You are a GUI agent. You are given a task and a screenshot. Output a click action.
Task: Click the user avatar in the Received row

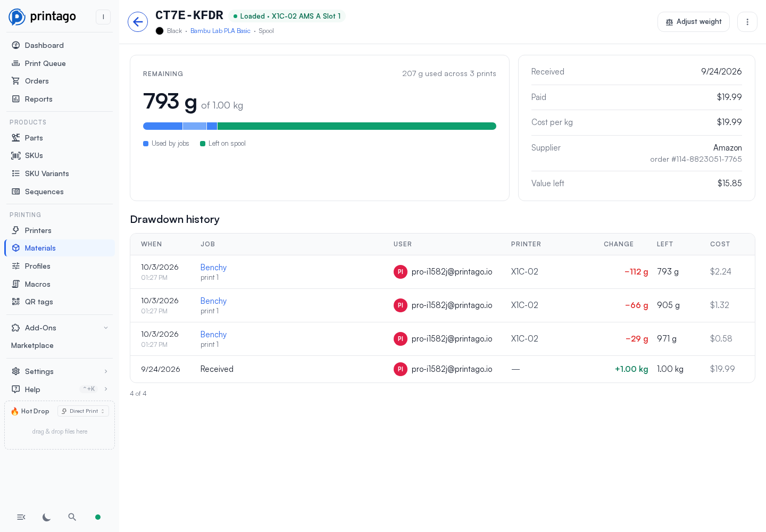click(x=401, y=369)
